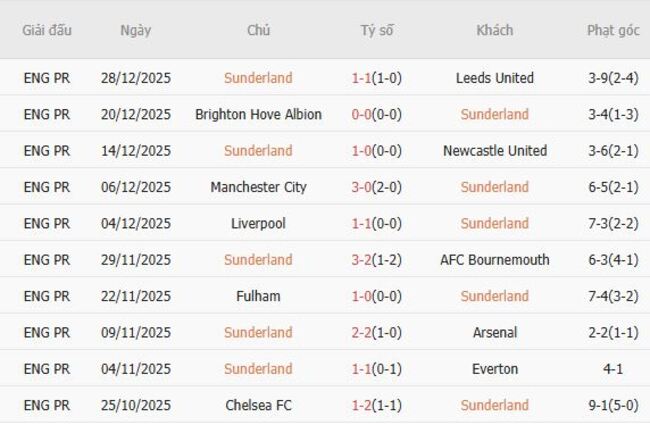Click the Giải đấu column header
This screenshot has height=425, width=650.
pyautogui.click(x=47, y=30)
